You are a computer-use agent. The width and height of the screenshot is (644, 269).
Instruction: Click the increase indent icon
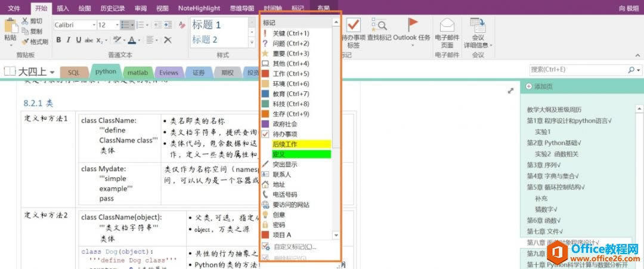click(x=168, y=25)
